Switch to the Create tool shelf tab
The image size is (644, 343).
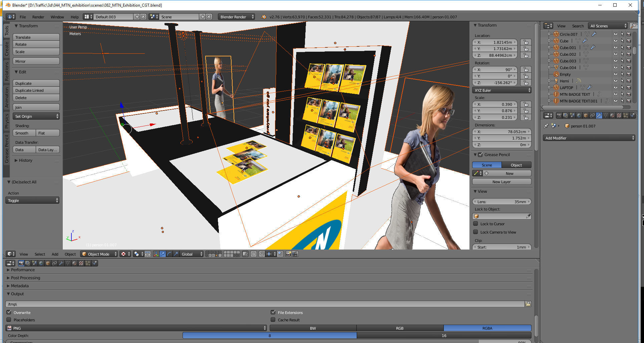6,49
